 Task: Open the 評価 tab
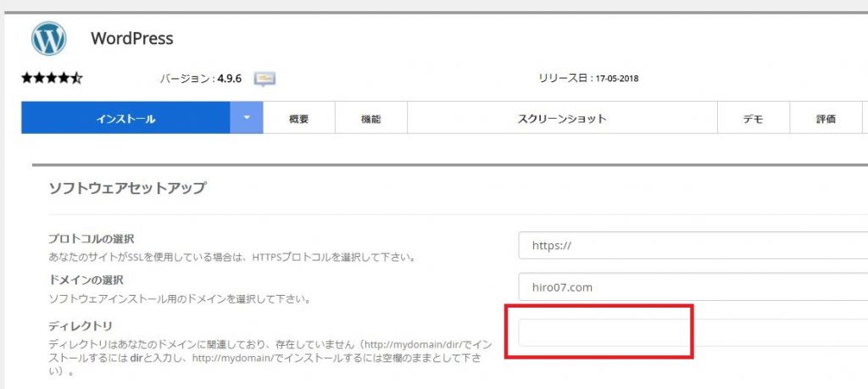click(x=826, y=119)
